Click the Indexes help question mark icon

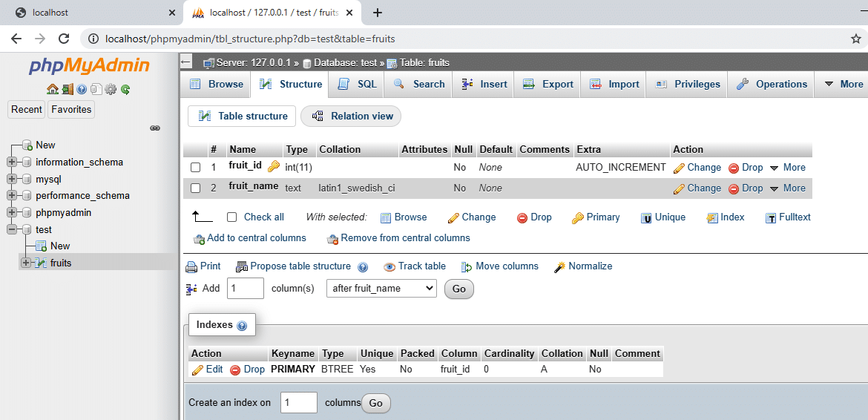pyautogui.click(x=242, y=326)
